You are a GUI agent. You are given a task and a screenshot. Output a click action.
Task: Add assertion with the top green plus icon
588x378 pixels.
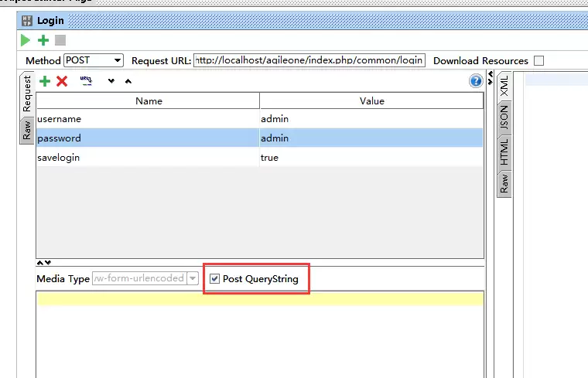(x=43, y=40)
